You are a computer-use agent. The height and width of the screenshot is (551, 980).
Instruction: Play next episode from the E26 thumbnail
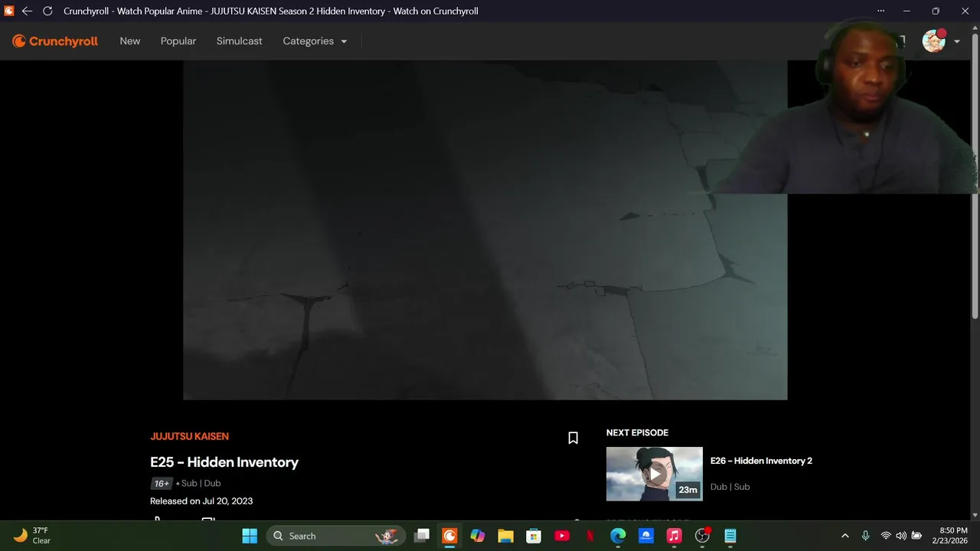click(655, 474)
